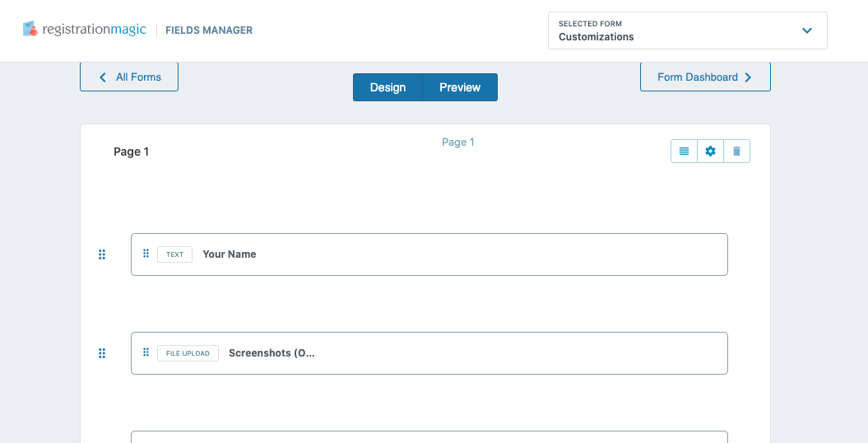Click the drag handle inside Your Name field
The image size is (868, 443).
click(x=146, y=254)
